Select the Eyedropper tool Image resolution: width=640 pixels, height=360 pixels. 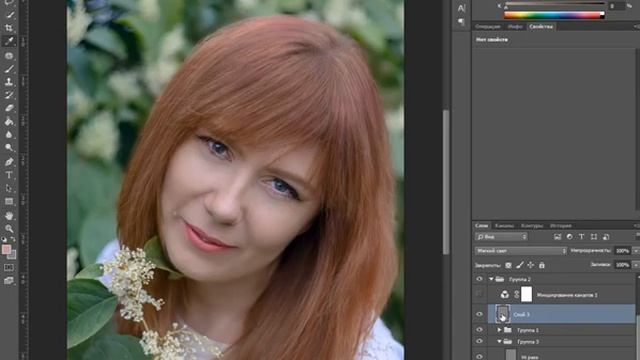[x=9, y=41]
